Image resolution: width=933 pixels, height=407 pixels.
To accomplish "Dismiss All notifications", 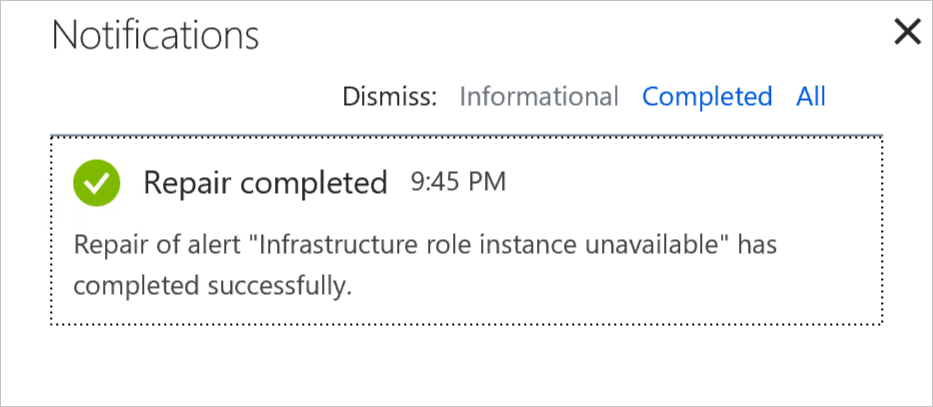I will (x=811, y=97).
